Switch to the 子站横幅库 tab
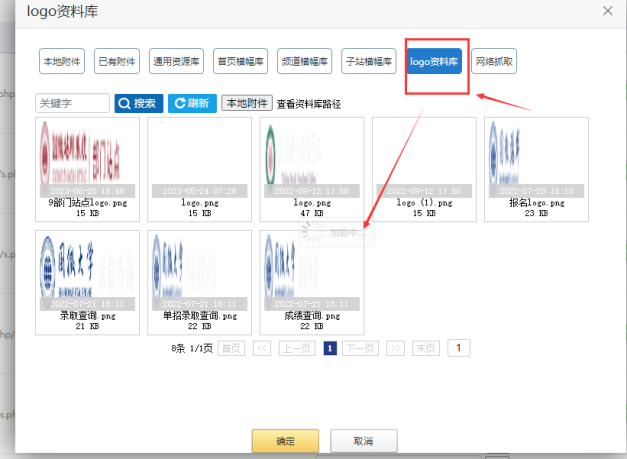 click(x=369, y=62)
